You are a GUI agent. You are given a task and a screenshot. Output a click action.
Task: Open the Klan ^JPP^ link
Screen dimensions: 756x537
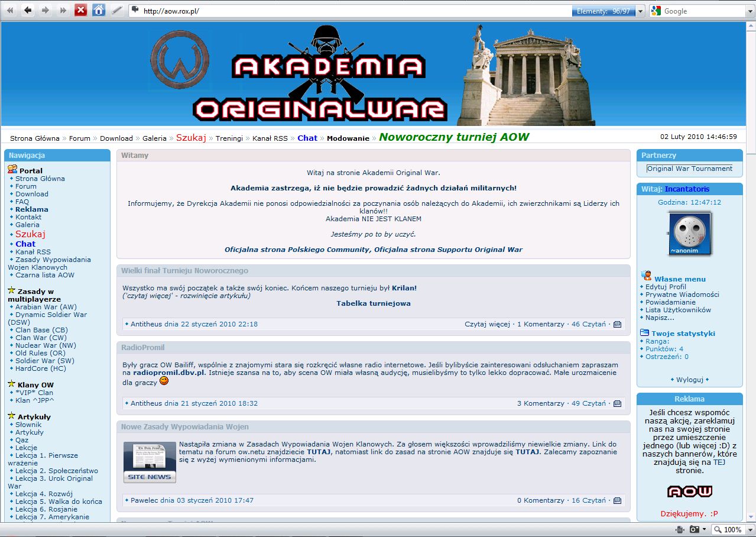35,400
